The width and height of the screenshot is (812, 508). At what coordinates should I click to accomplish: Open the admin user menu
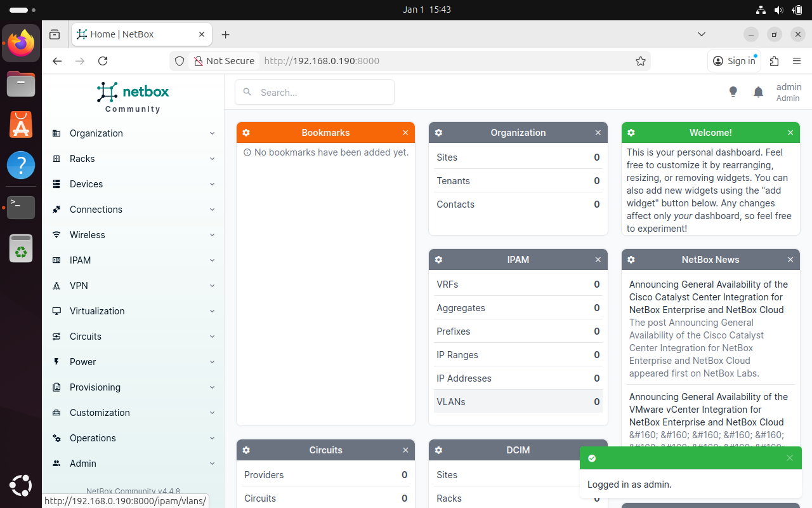(789, 92)
